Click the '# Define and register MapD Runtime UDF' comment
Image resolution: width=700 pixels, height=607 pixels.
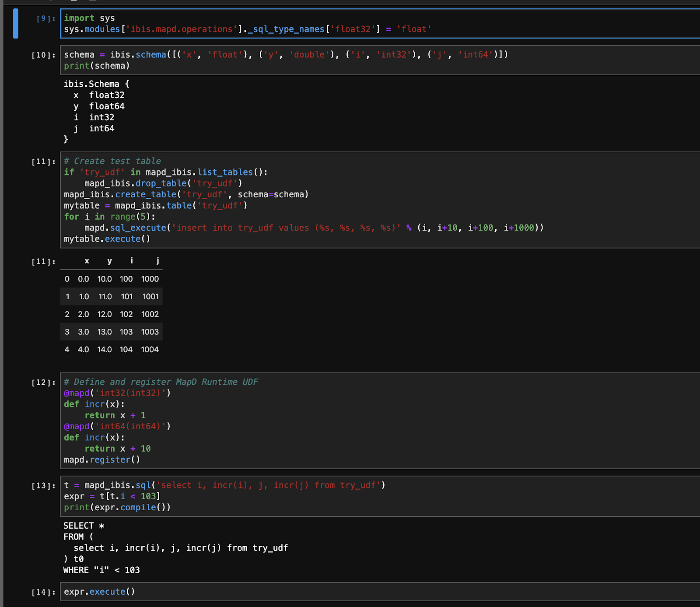[x=161, y=382]
